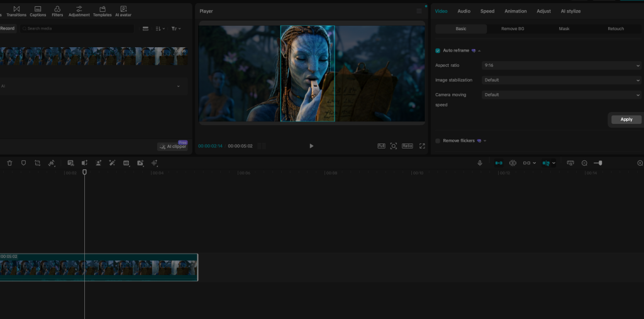Viewport: 644px width, 319px height.
Task: Delete the selected clip with trash icon
Action: click(10, 163)
